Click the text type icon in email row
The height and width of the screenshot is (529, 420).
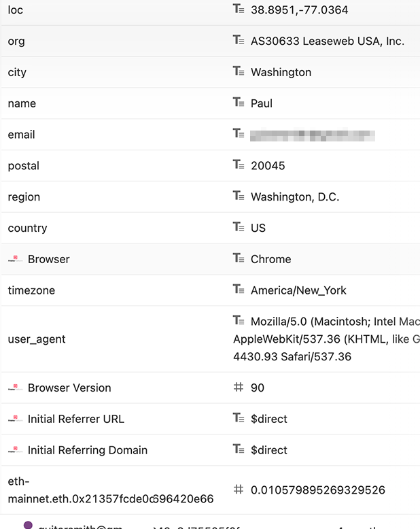point(239,133)
